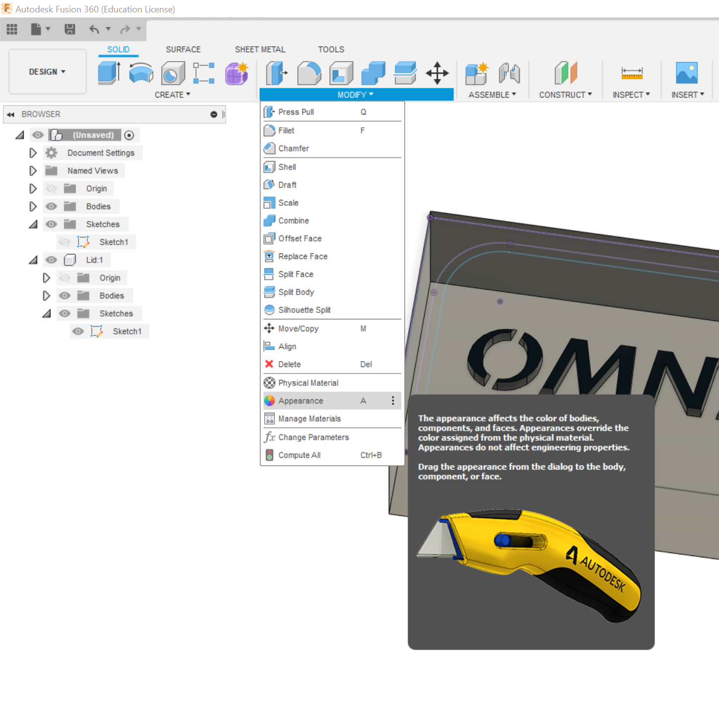Screen dimensions: 719x728
Task: Expand the Named Views node
Action: [x=33, y=171]
